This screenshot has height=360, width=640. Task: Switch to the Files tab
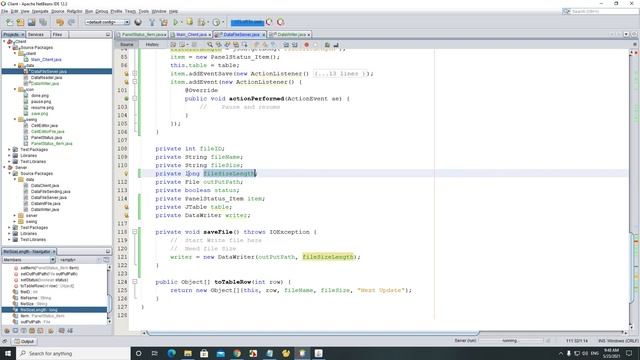pos(58,35)
